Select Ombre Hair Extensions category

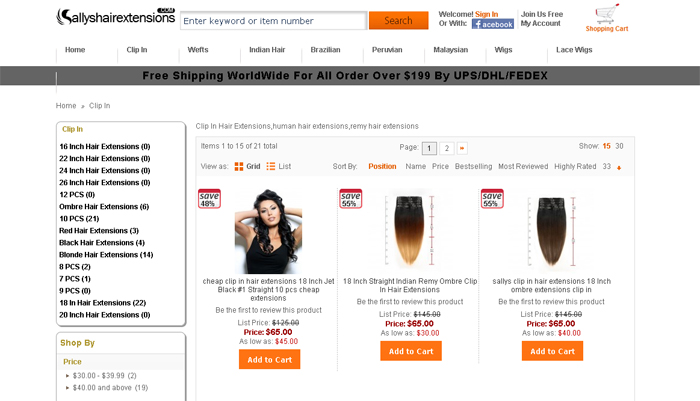point(104,207)
